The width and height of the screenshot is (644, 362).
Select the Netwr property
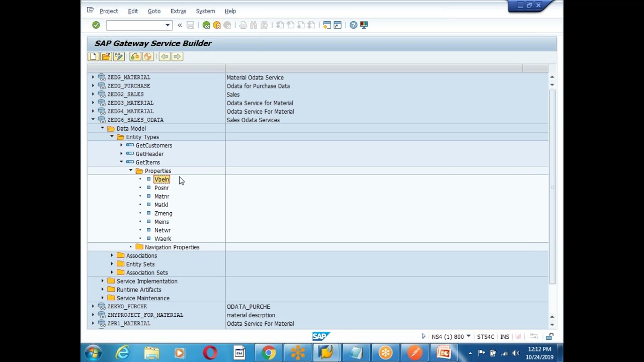click(162, 231)
